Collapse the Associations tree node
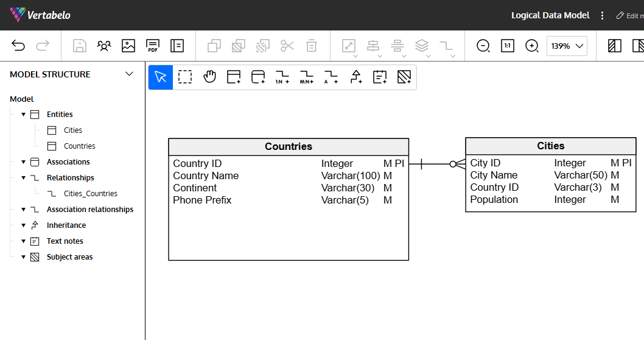Viewport: 644px width, 340px height. pyautogui.click(x=23, y=162)
